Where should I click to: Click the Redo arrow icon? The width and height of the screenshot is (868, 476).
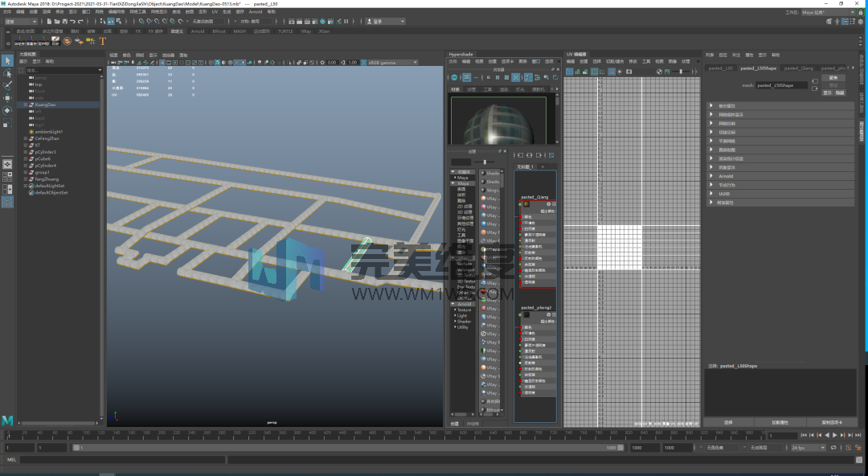(x=81, y=22)
